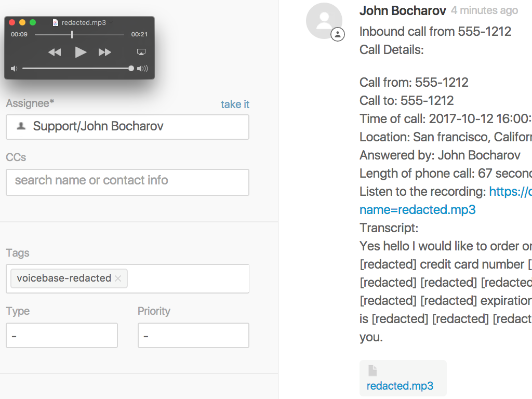Click the 'take it' assignee link

pos(235,104)
